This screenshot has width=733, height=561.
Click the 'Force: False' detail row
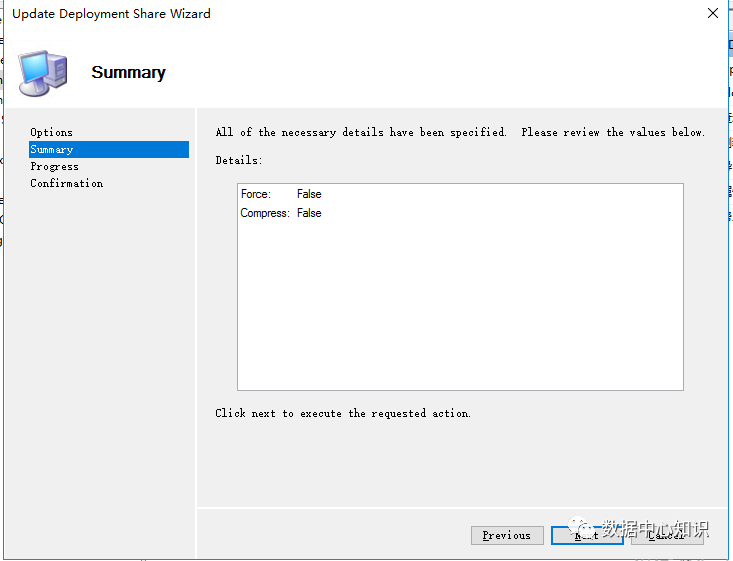pyautogui.click(x=281, y=194)
